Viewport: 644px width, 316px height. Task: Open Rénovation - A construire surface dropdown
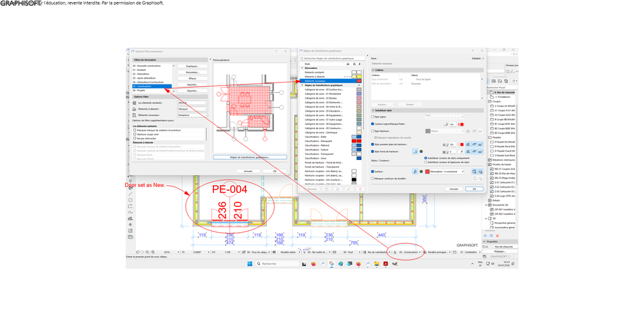[x=444, y=172]
